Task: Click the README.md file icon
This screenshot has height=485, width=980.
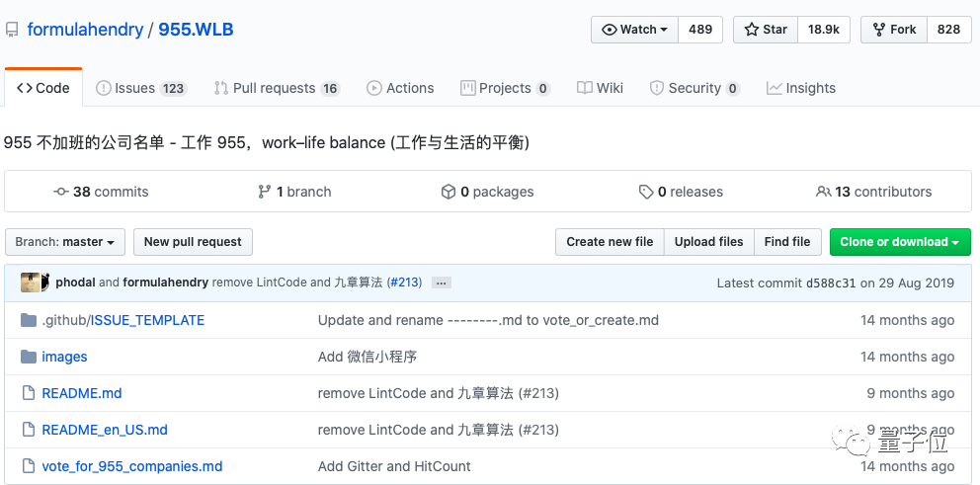Action: (28, 393)
